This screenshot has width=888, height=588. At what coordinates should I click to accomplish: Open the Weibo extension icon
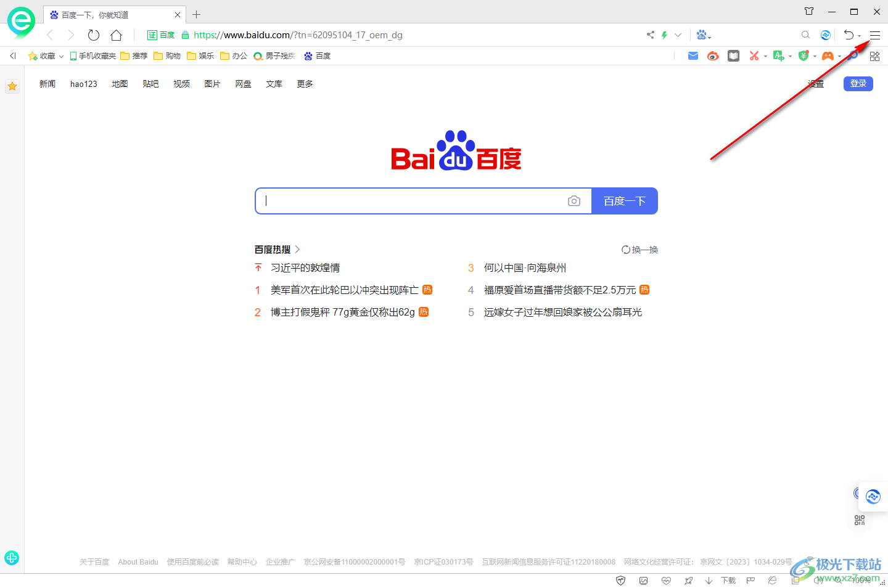point(713,56)
